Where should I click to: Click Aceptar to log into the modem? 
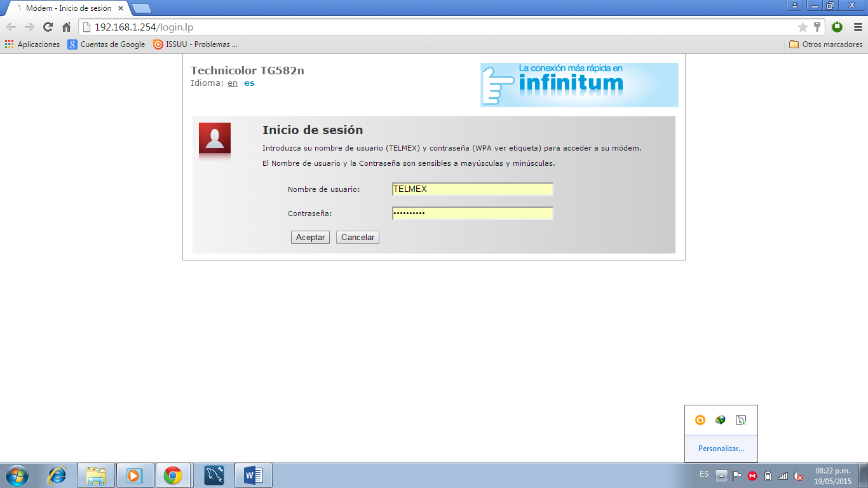(x=310, y=237)
